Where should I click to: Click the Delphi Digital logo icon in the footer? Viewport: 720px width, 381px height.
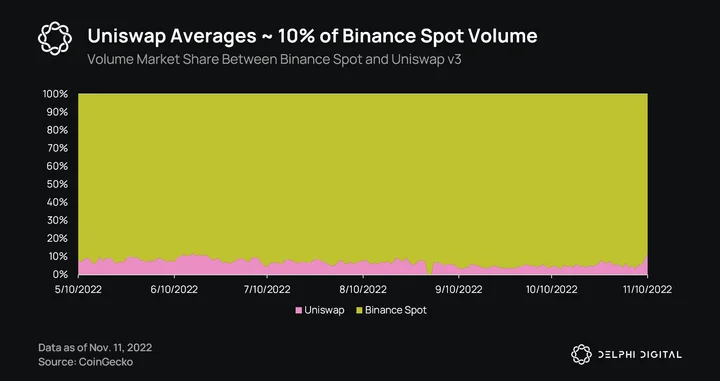tap(581, 354)
